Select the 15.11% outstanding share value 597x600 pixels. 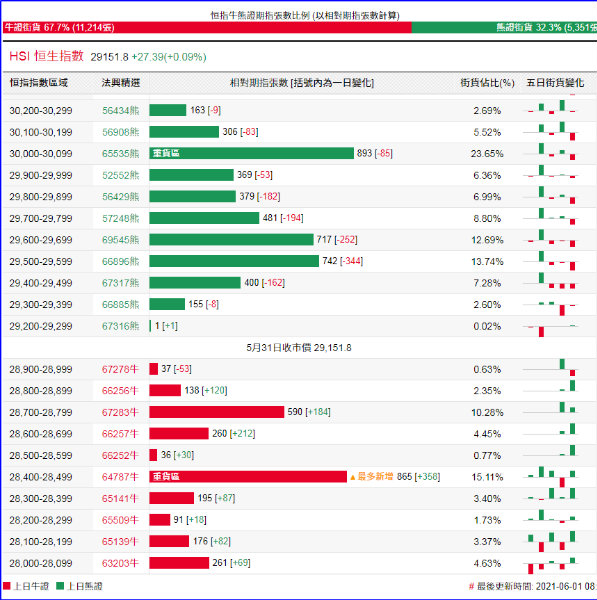(487, 477)
